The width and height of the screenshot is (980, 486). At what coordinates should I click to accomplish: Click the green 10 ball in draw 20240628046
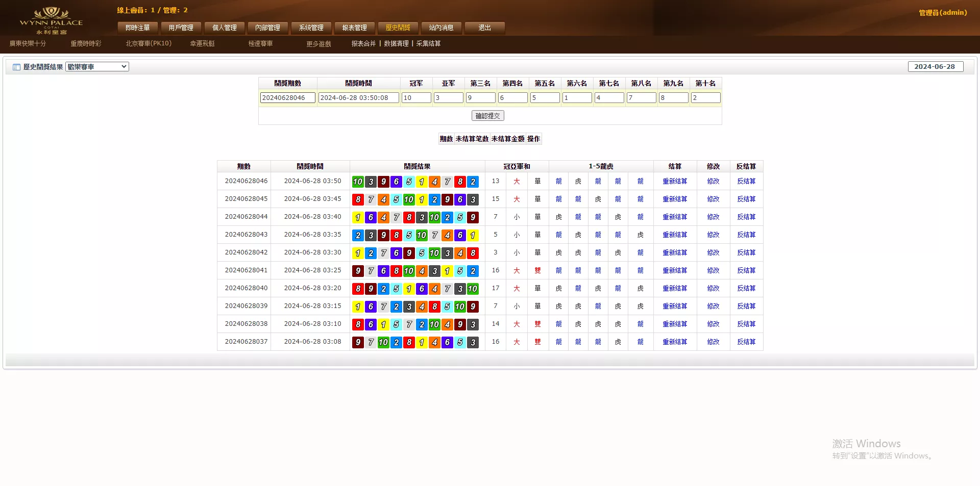click(358, 182)
